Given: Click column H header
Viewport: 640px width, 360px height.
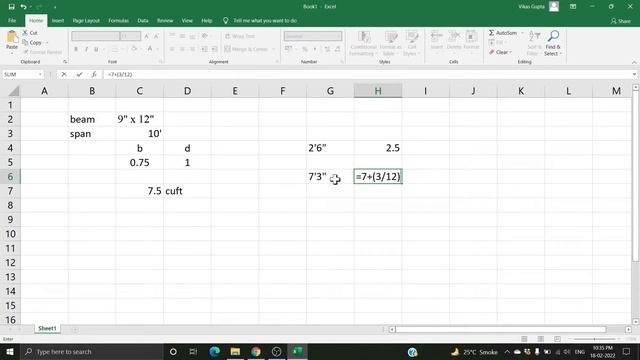Looking at the screenshot, I should [378, 91].
